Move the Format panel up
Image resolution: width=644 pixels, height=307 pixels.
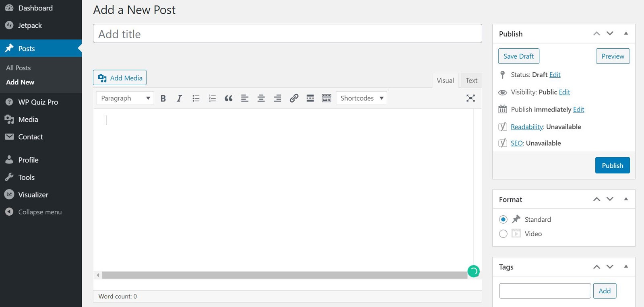point(597,199)
